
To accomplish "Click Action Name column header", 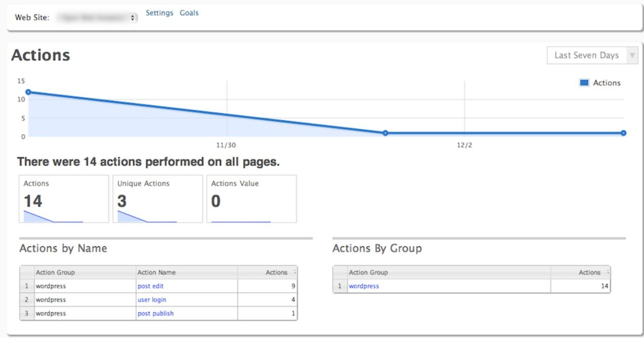I will pos(156,272).
